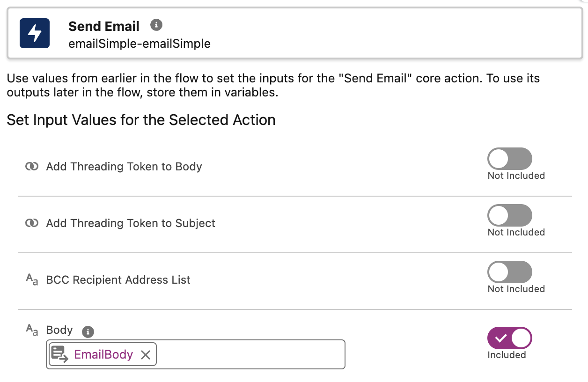Click the info icon next to Body label

[87, 331]
